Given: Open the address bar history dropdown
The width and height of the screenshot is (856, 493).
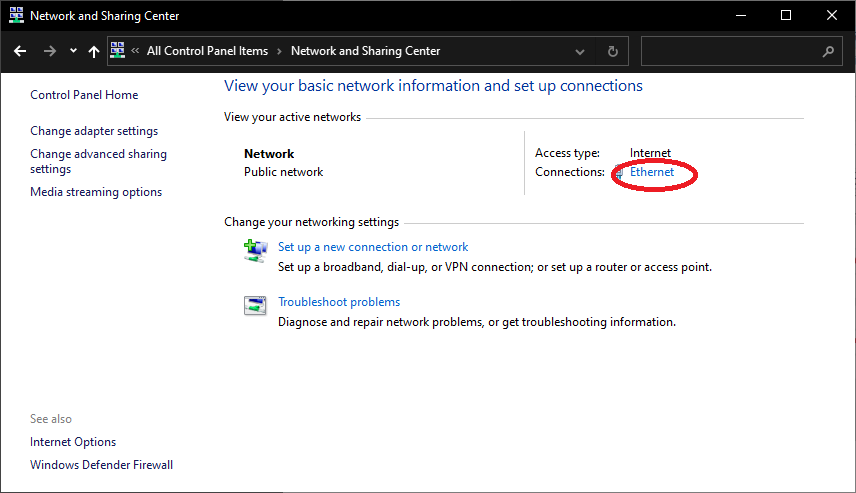Looking at the screenshot, I should [x=580, y=52].
